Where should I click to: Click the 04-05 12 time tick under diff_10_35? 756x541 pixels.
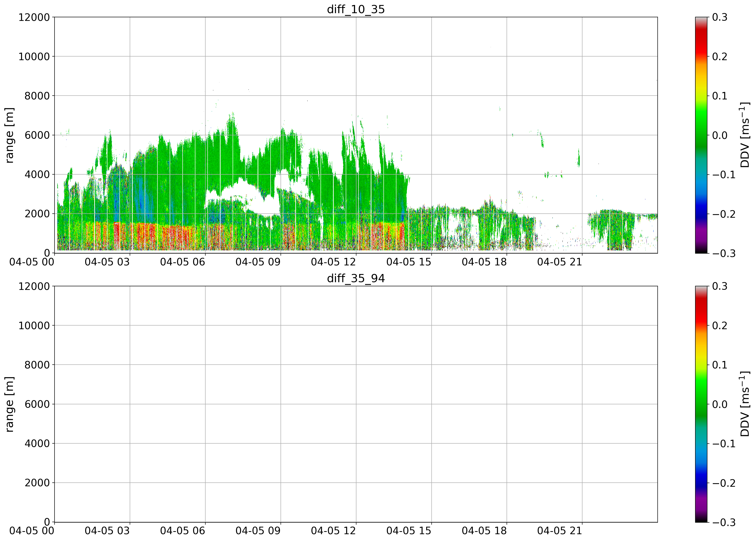point(333,262)
